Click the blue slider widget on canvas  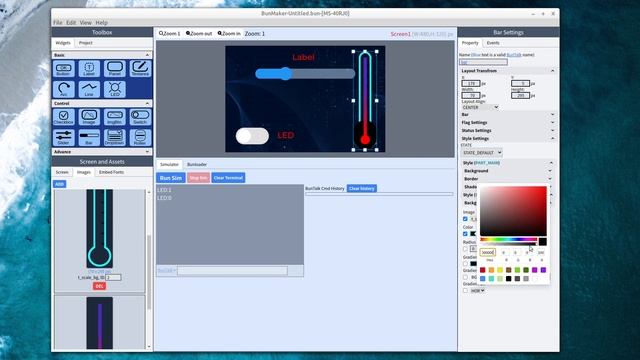tap(305, 73)
